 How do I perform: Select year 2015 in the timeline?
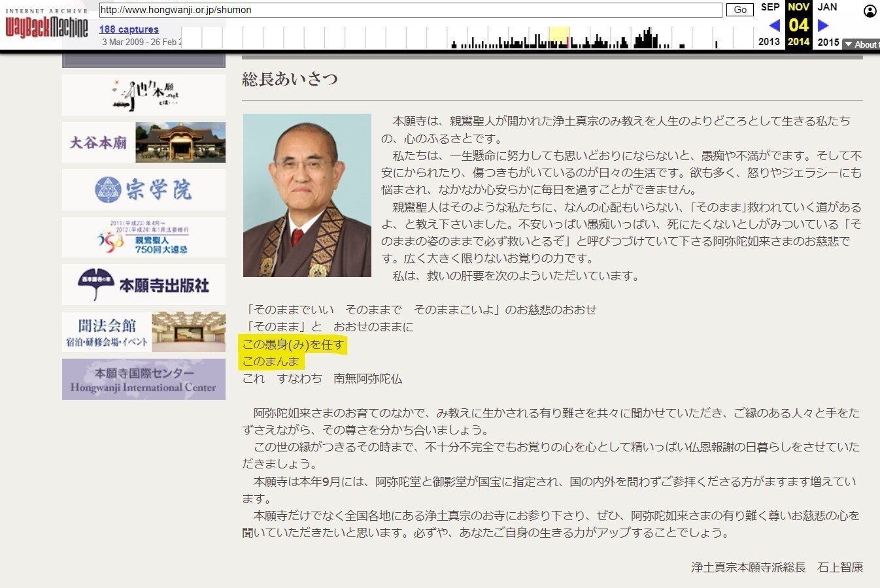point(828,42)
